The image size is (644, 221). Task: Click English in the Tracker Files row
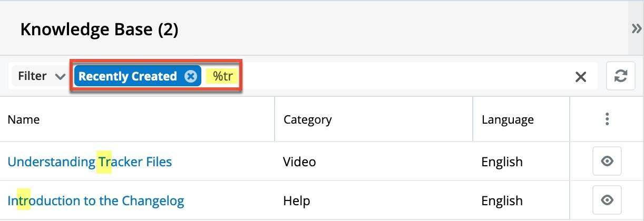502,162
